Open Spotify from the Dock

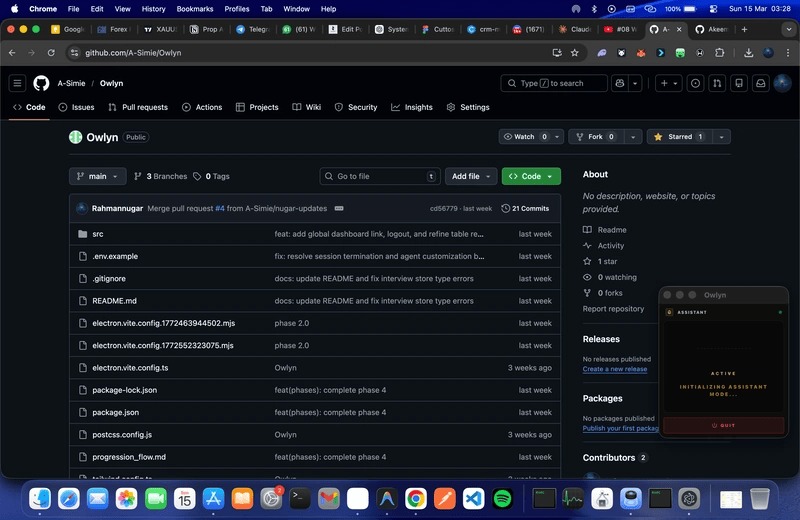[503, 499]
